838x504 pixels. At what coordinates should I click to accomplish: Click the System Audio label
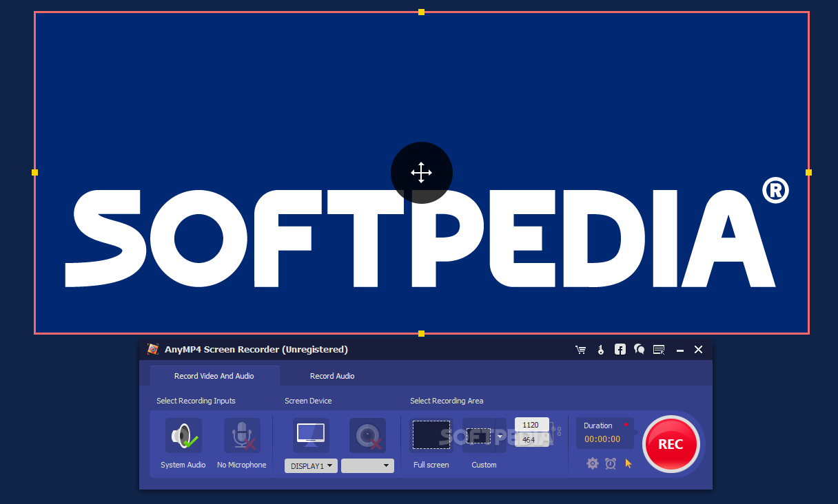[x=183, y=465]
